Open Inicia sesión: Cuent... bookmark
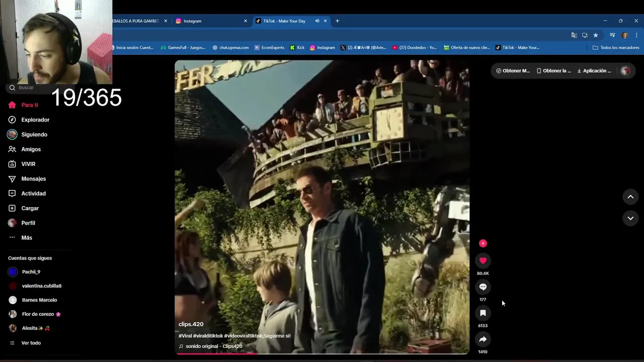The image size is (644, 362). pos(133,48)
